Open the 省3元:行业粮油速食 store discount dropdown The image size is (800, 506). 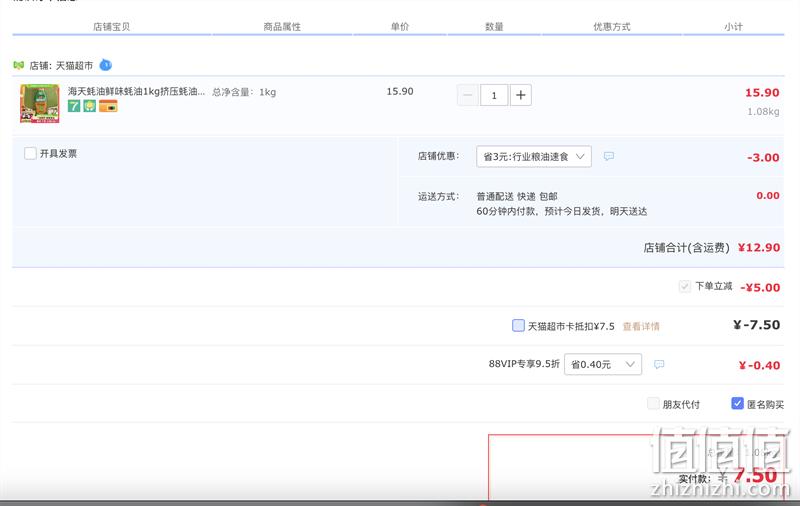(534, 156)
